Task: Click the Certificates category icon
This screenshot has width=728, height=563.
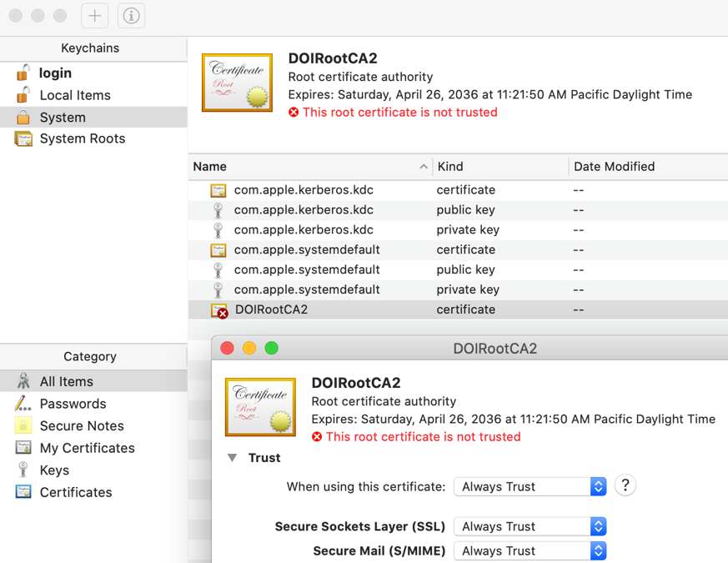Action: point(23,491)
